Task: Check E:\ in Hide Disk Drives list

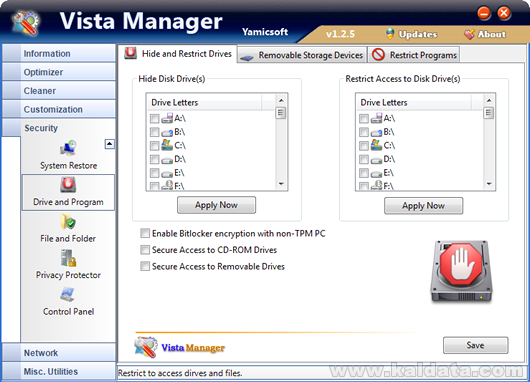Action: (154, 173)
